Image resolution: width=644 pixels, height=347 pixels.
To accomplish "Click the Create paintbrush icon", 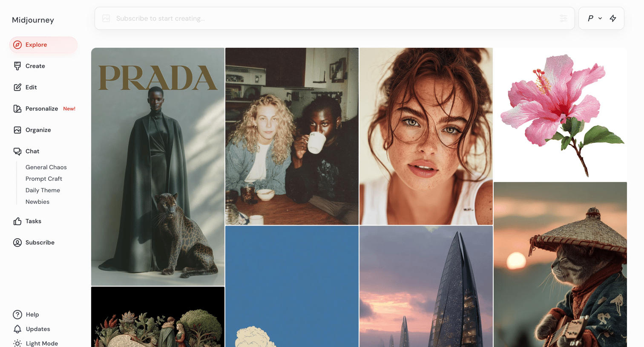I will (17, 66).
